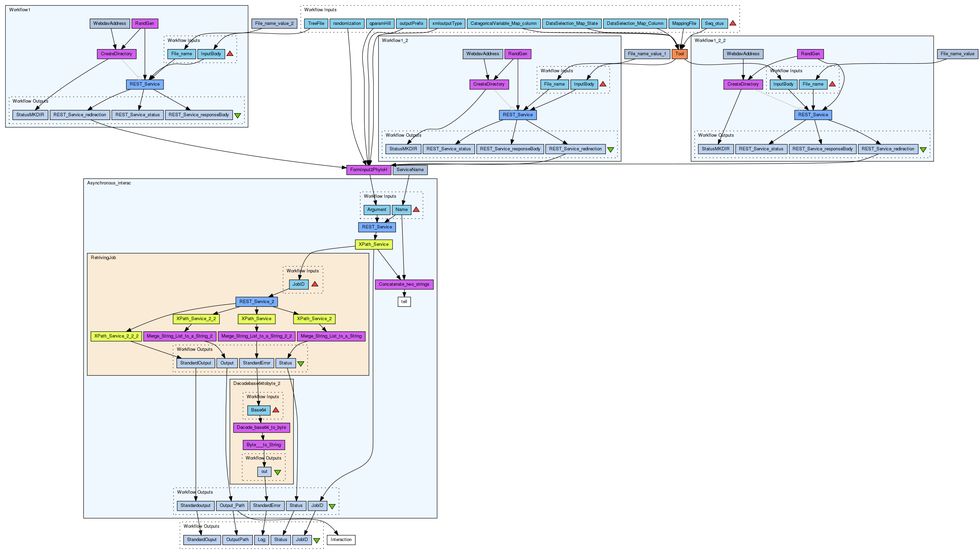Click the green triangle in Workflow1_2_2 outputs
Image resolution: width=980 pixels, height=554 pixels.
[x=923, y=150]
